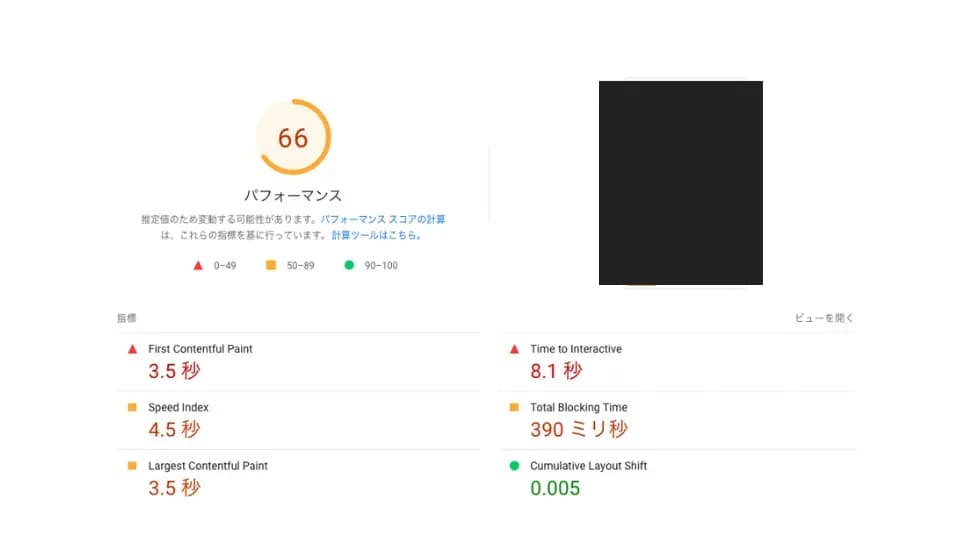Open the 計算ツールはこちら link
The height and width of the screenshot is (547, 973).
(377, 236)
